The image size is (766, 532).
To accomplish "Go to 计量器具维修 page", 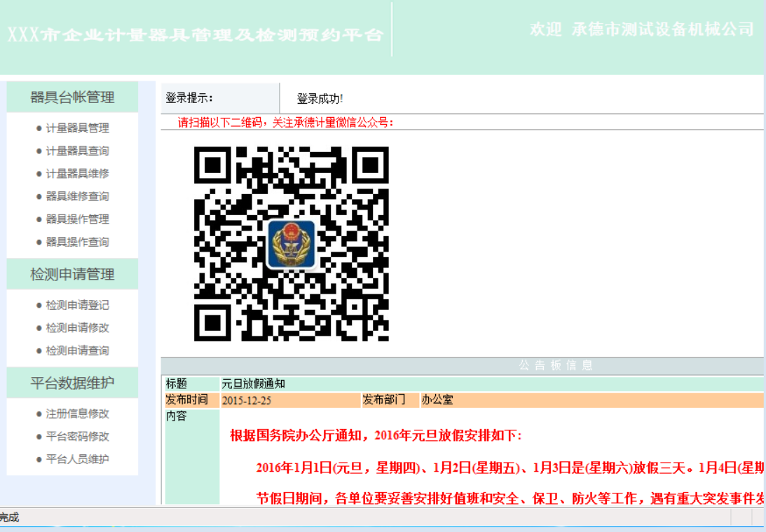I will [x=77, y=174].
